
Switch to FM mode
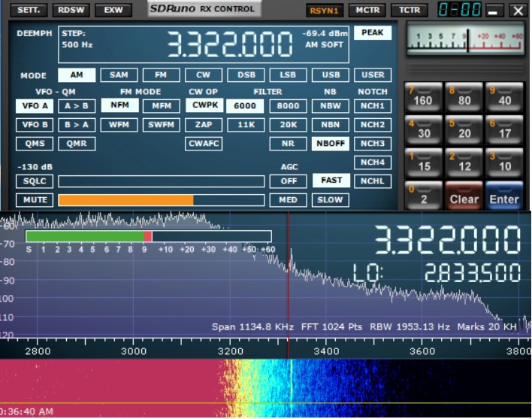pyautogui.click(x=161, y=74)
